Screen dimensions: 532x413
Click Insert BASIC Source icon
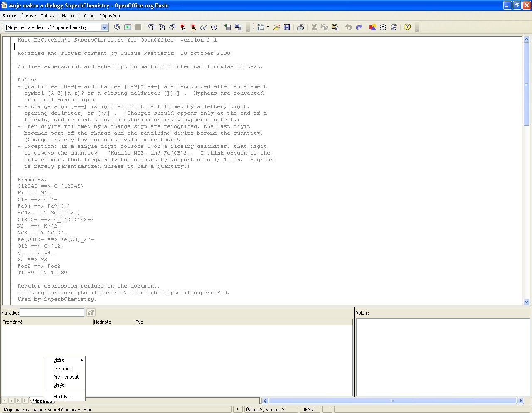[227, 27]
